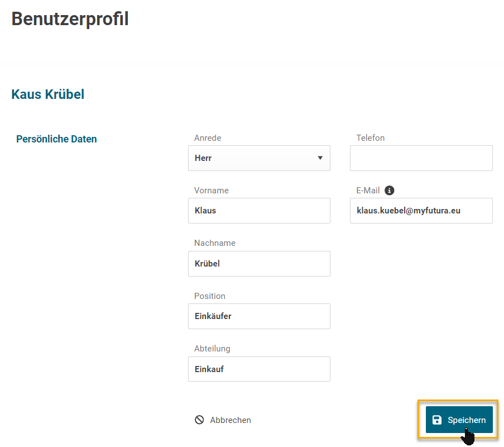
Task: Click the circle-slash cancel icon
Action: click(x=199, y=420)
